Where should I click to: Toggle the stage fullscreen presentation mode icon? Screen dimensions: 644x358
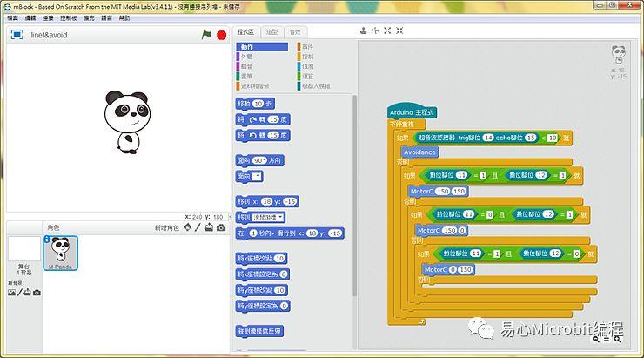(17, 35)
